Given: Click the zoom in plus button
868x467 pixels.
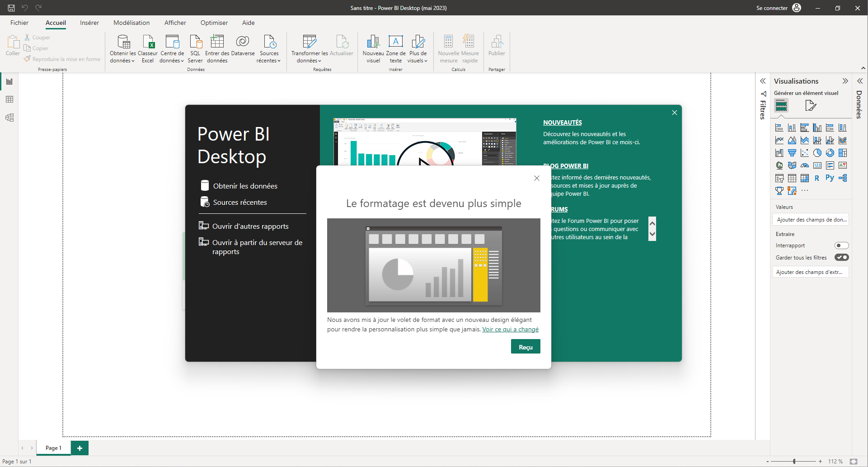Looking at the screenshot, I should pos(821,462).
